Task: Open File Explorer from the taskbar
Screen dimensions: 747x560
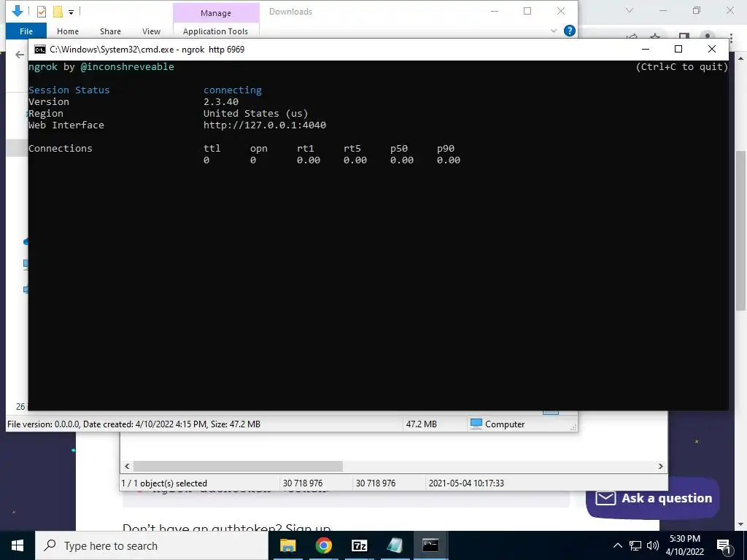Action: pyautogui.click(x=287, y=545)
